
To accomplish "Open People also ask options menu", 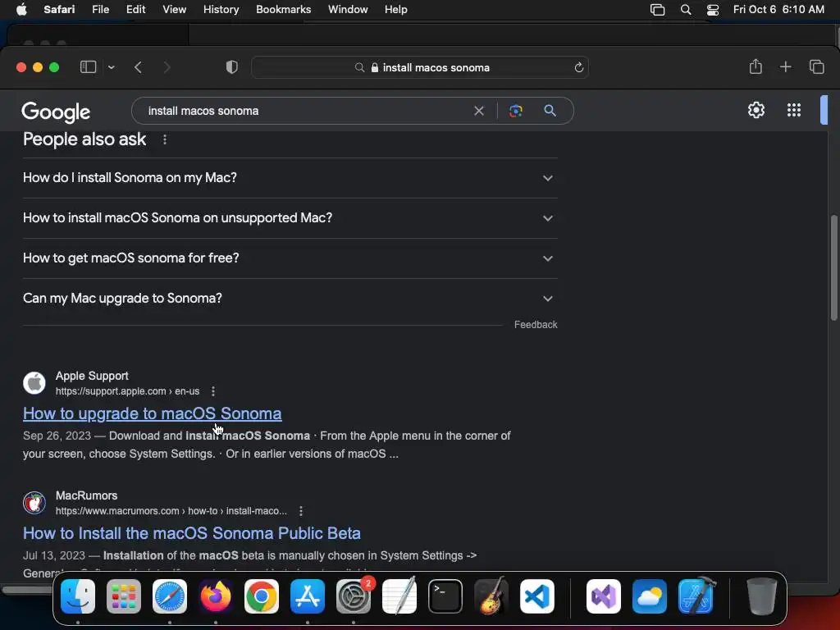I will click(164, 139).
